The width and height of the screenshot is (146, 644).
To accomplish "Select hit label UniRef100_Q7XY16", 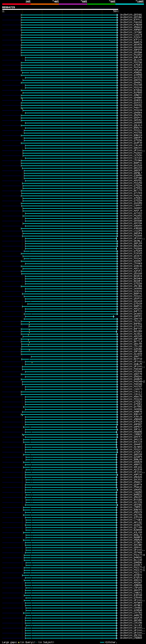I will [x=131, y=326].
